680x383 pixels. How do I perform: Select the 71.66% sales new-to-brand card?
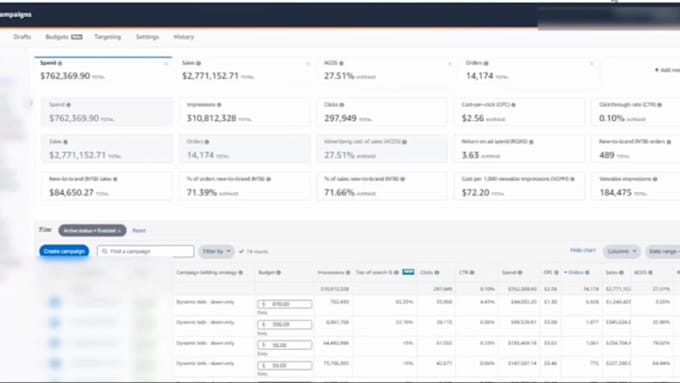point(382,187)
